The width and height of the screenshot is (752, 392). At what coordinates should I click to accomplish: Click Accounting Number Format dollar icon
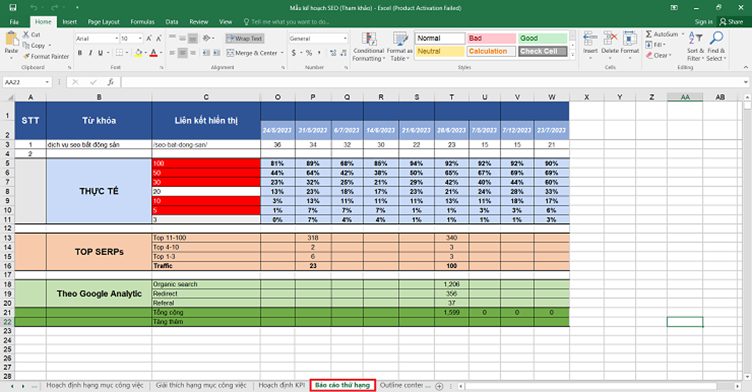point(294,53)
